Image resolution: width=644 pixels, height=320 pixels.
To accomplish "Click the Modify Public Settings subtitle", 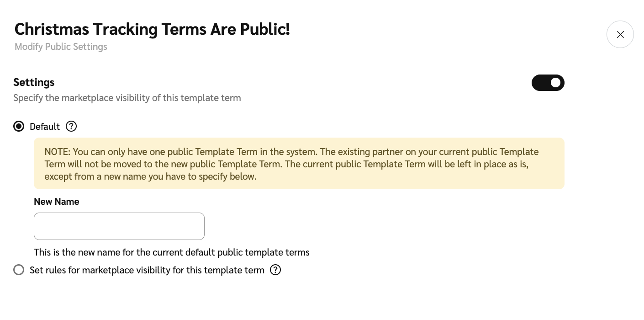I will click(61, 47).
